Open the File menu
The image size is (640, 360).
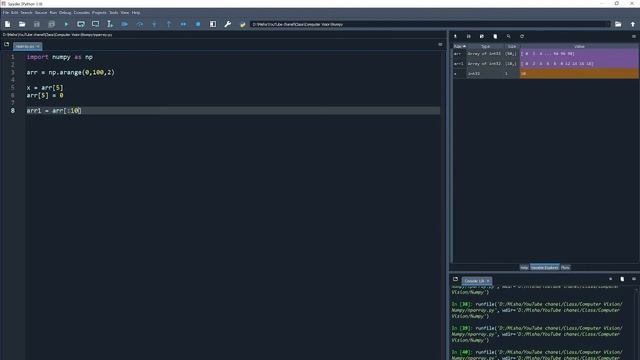point(6,13)
